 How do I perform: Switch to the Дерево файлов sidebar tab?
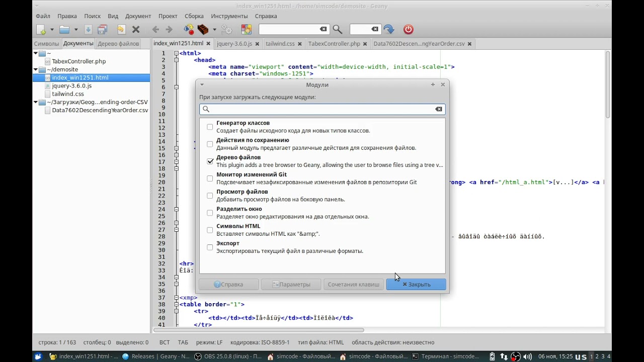(x=118, y=44)
